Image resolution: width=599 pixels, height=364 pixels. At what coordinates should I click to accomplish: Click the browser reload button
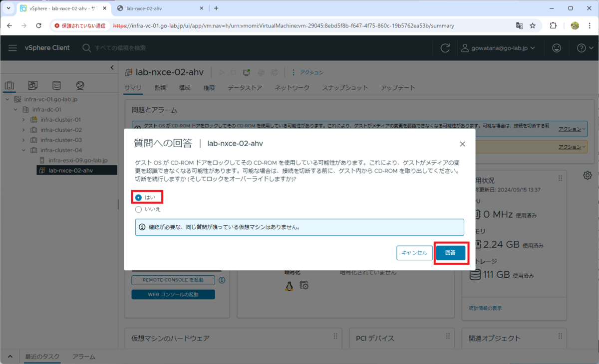pos(39,25)
